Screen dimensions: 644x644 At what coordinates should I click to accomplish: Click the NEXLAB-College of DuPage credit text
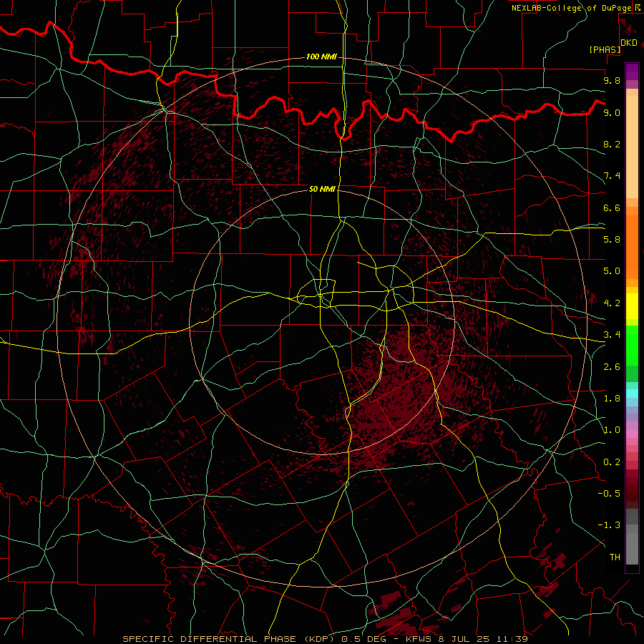[572, 8]
